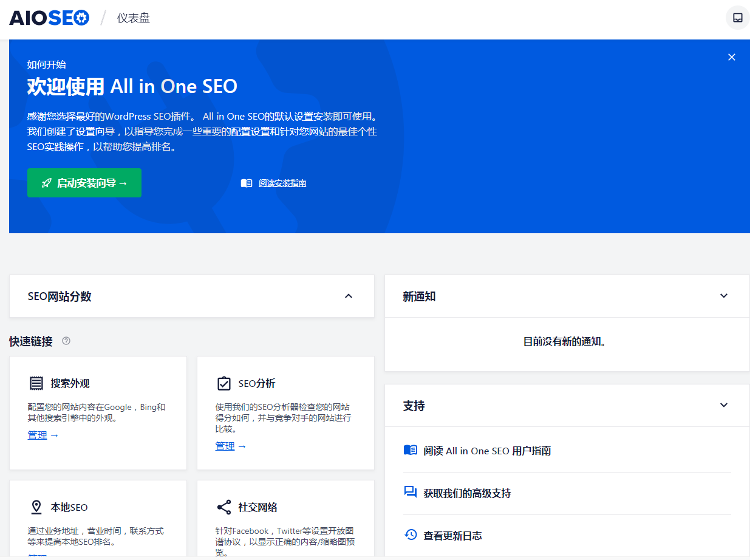The image size is (750, 560).
Task: Click the 启动安装向导 green button
Action: tap(84, 183)
